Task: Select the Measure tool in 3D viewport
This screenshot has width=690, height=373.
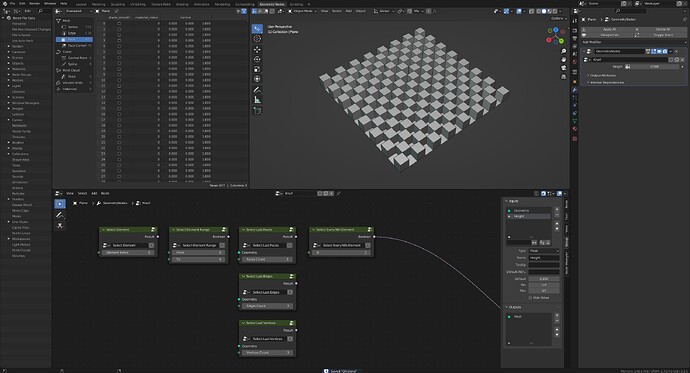Action: point(257,100)
